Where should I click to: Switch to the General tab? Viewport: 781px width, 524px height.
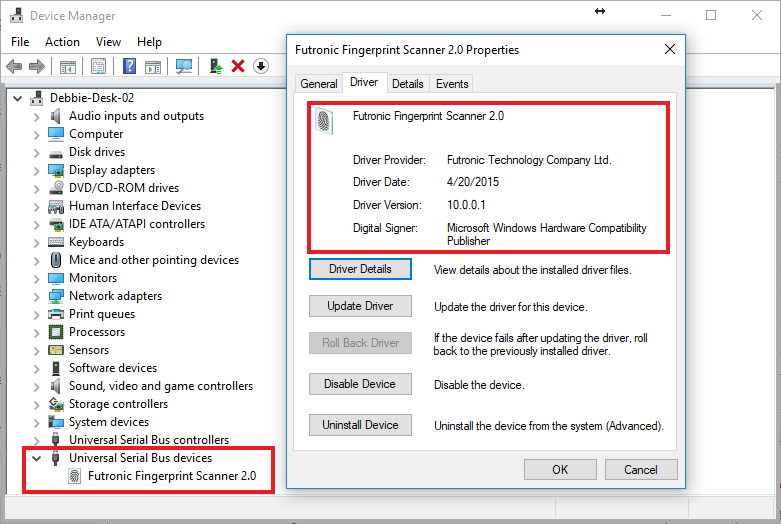coord(319,84)
